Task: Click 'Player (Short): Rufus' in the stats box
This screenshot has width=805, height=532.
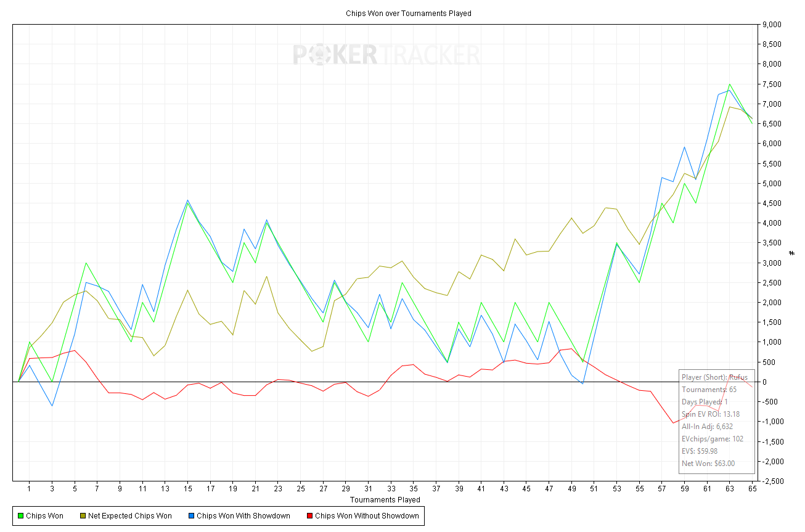Action: [715, 377]
